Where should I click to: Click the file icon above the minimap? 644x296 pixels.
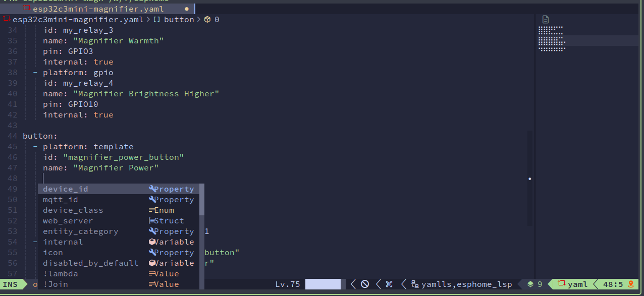pos(545,19)
